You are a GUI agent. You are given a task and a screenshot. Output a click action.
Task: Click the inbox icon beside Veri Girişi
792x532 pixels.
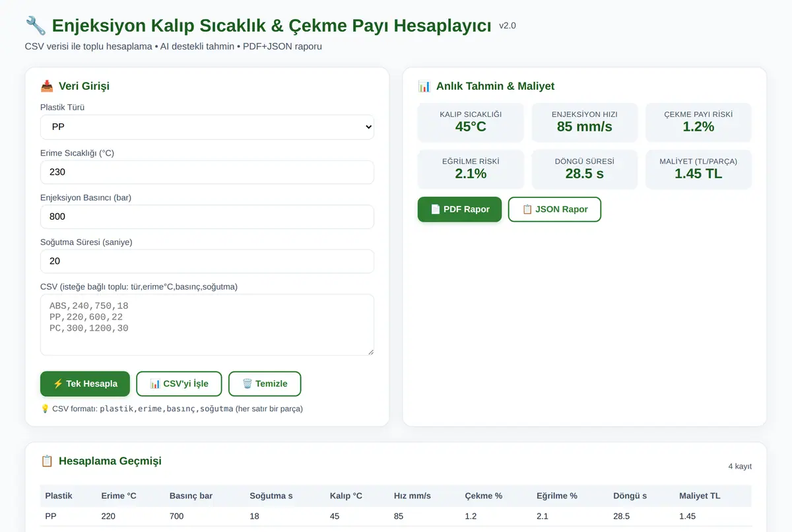pos(47,86)
